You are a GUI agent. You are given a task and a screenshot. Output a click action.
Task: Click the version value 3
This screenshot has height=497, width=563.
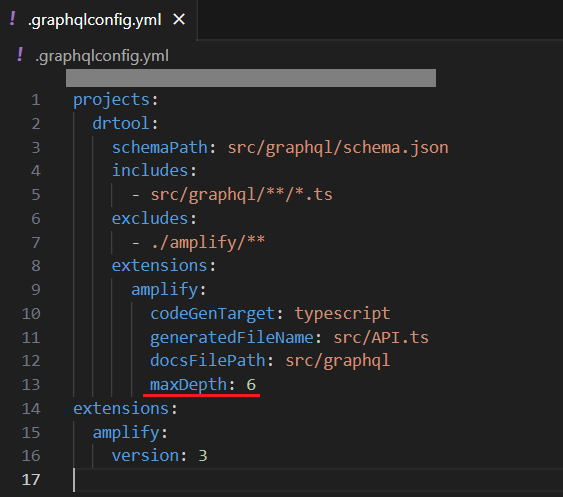coord(203,456)
